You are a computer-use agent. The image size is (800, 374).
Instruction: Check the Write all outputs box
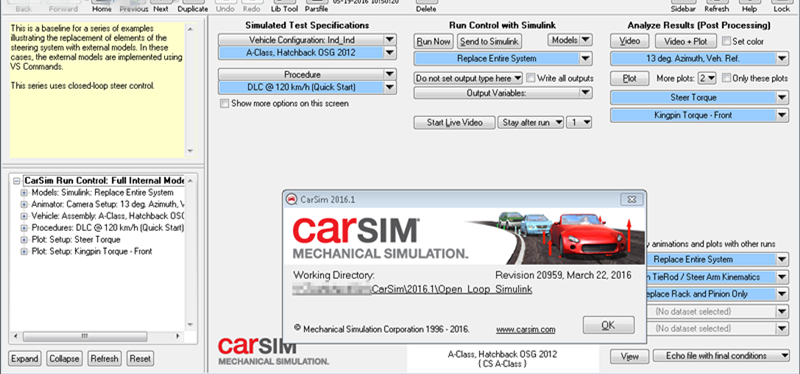point(531,78)
